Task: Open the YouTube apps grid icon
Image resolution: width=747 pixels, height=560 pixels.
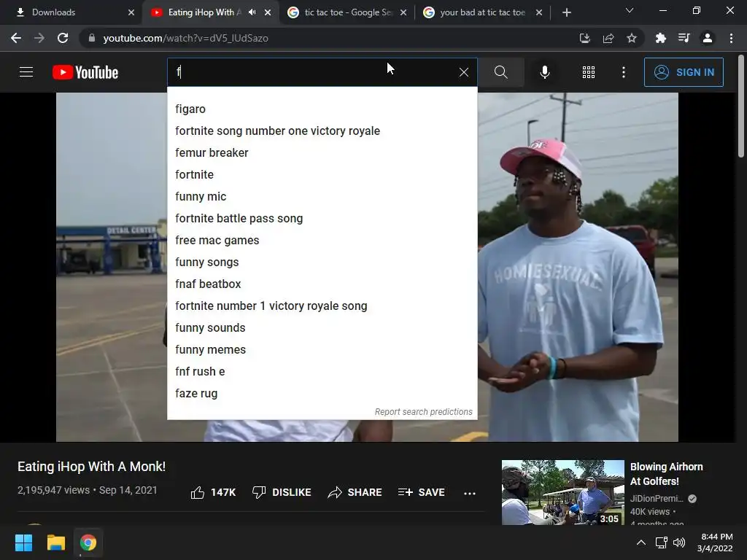Action: tap(589, 72)
